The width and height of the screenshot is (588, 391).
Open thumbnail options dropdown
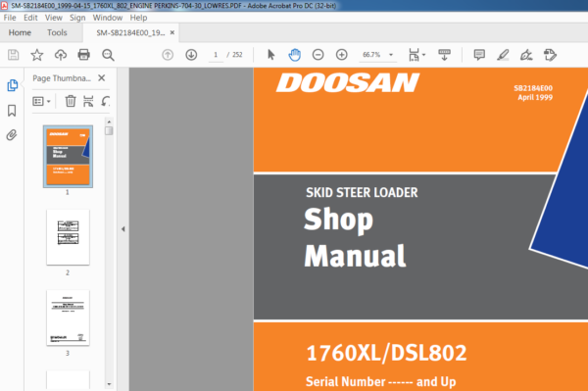(x=41, y=101)
